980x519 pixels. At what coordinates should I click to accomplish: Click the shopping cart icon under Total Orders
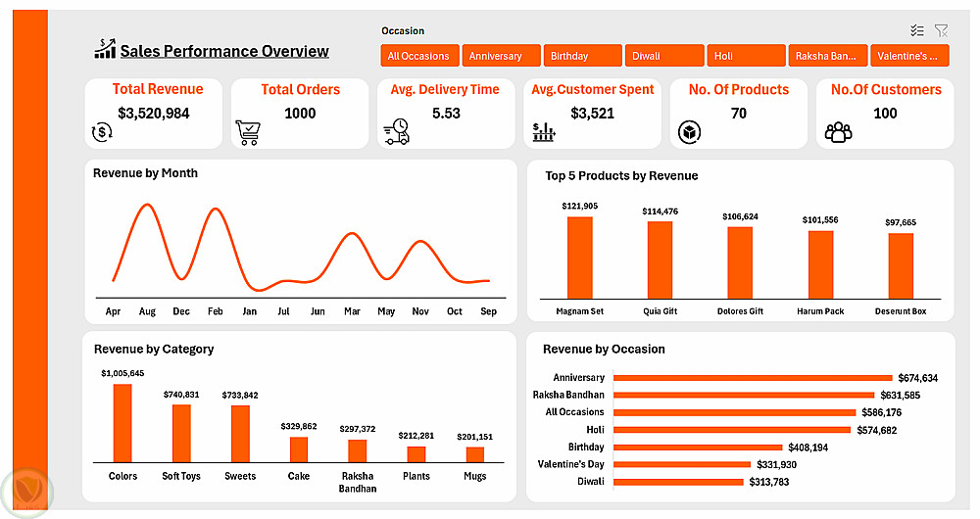[248, 132]
